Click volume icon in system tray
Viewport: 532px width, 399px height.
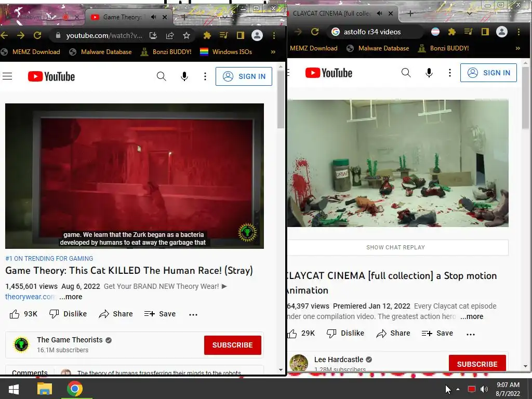tap(484, 389)
